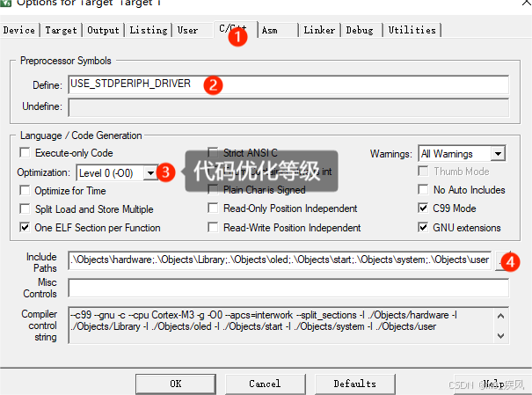Click the OK button
Image resolution: width=532 pixels, height=395 pixels.
176,384
